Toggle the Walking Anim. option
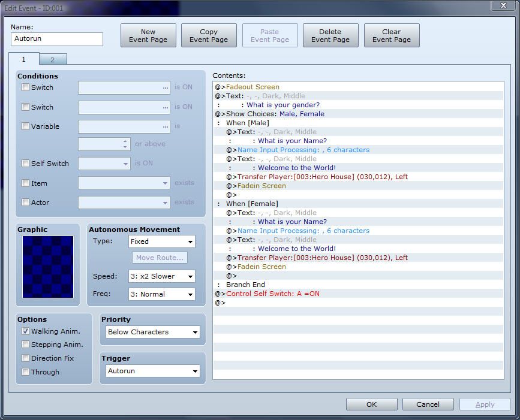The width and height of the screenshot is (520, 420). click(x=26, y=331)
